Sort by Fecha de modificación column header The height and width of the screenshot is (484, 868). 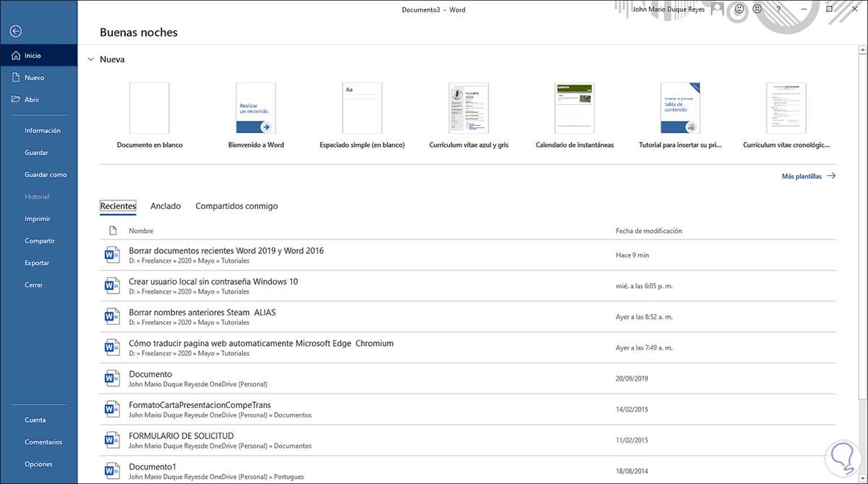pos(649,231)
